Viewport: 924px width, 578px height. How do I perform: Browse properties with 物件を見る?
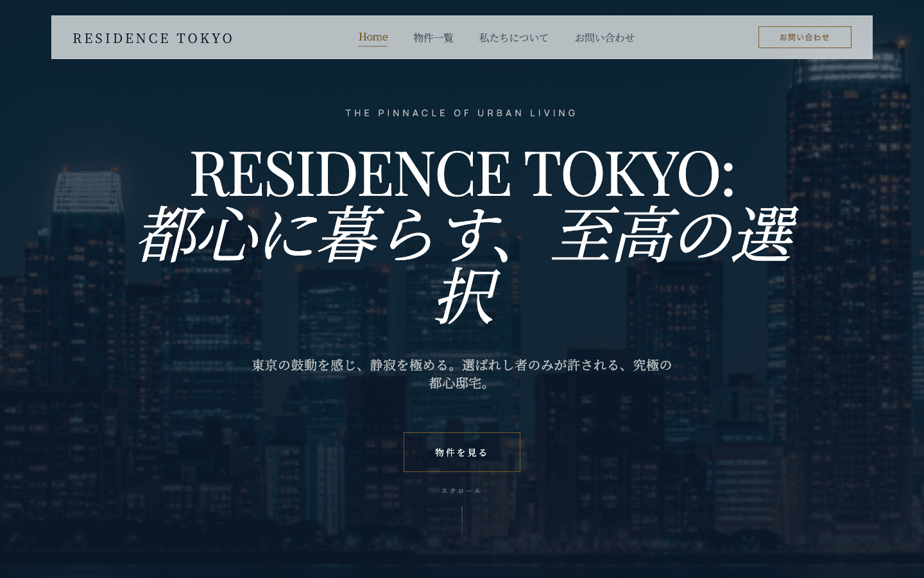(461, 451)
